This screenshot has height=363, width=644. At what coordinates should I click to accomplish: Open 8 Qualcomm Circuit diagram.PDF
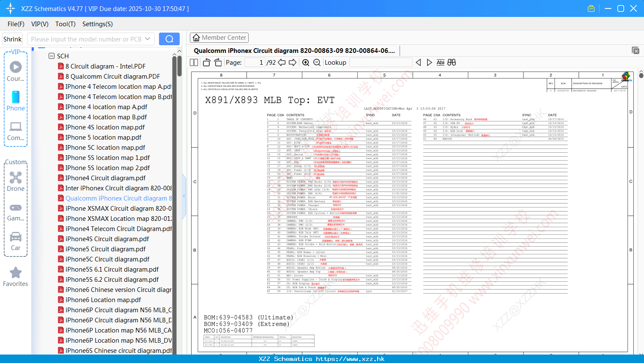click(x=112, y=76)
